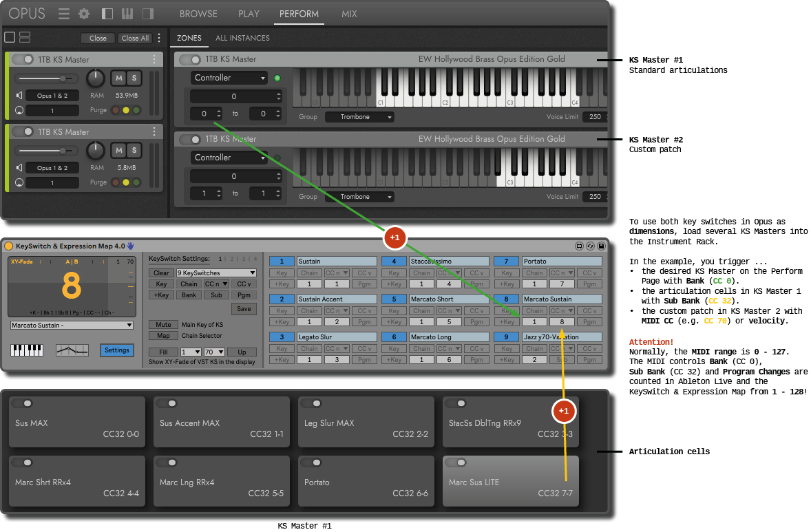
Task: Switch to single instrument view icon
Action: pyautogui.click(x=10, y=37)
